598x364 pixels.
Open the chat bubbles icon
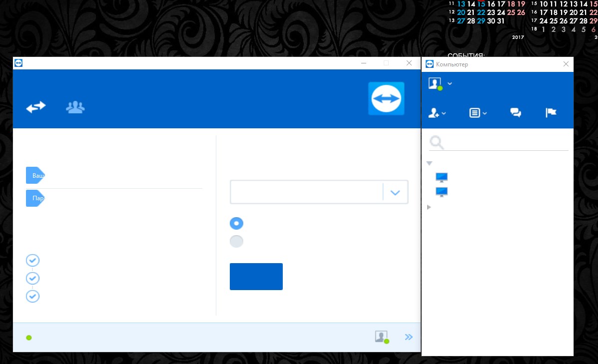516,112
